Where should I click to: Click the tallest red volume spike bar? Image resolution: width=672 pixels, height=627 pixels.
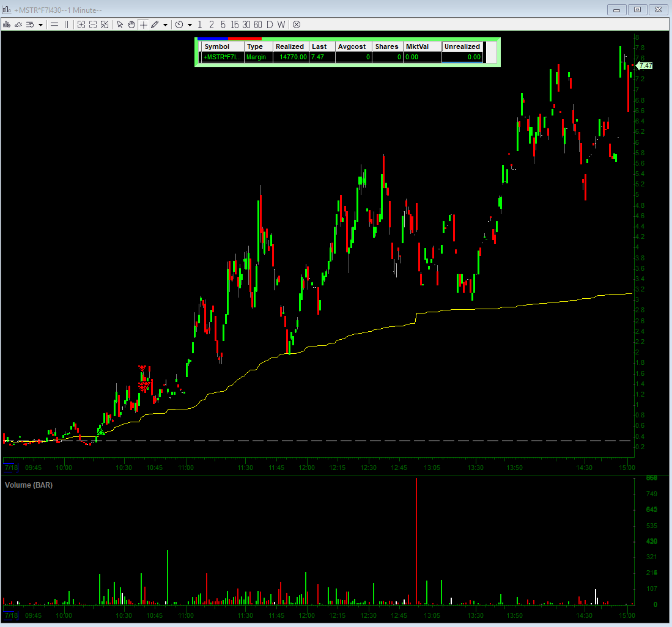pos(416,541)
